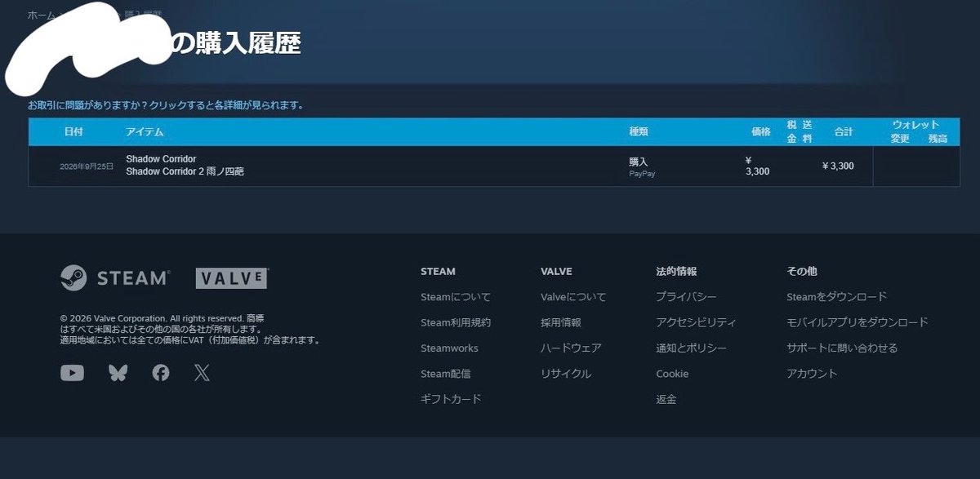The height and width of the screenshot is (479, 980).
Task: Open Steamについて footer link
Action: 456,297
